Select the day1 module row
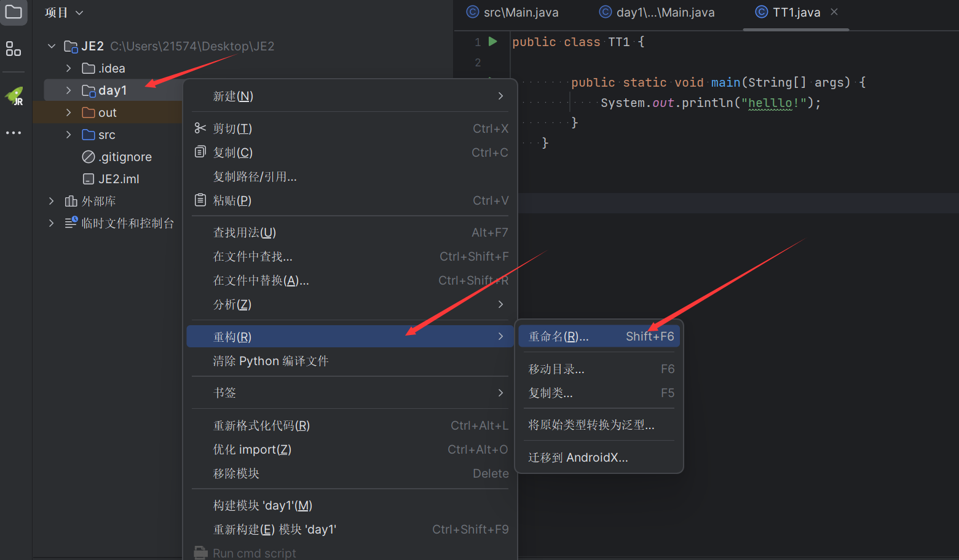Image resolution: width=959 pixels, height=560 pixels. click(113, 90)
